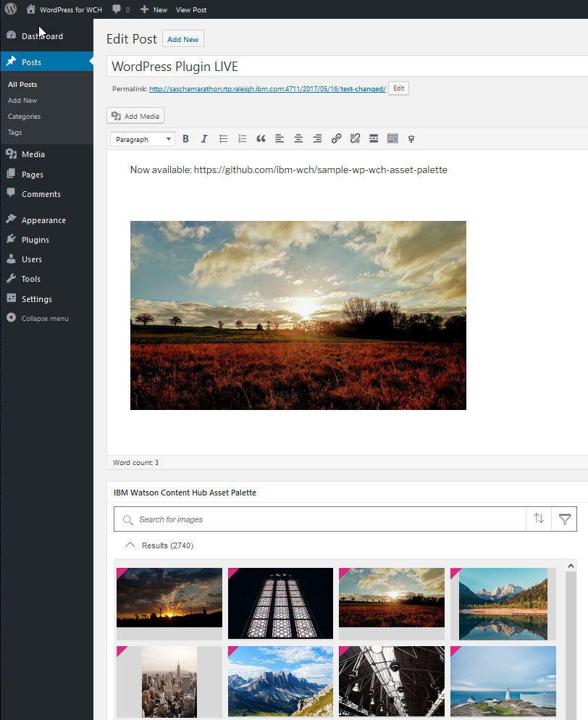Click the post title field
The height and width of the screenshot is (720, 588).
(x=347, y=66)
